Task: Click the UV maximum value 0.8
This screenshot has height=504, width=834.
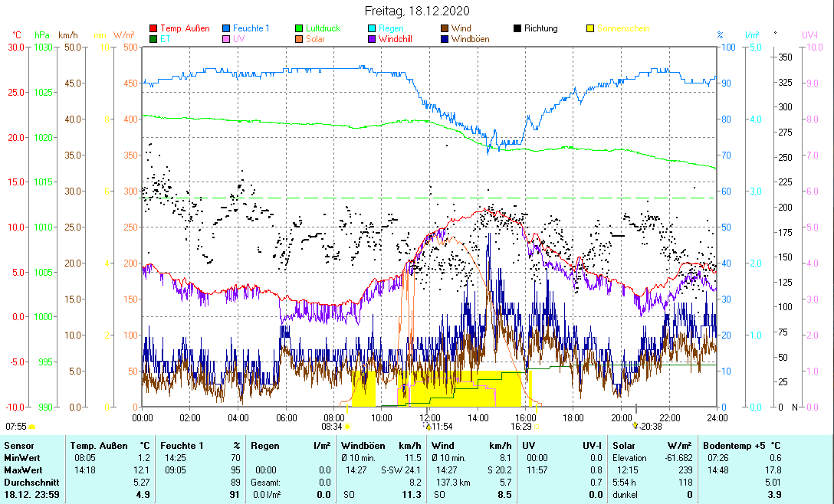Action: [x=597, y=470]
